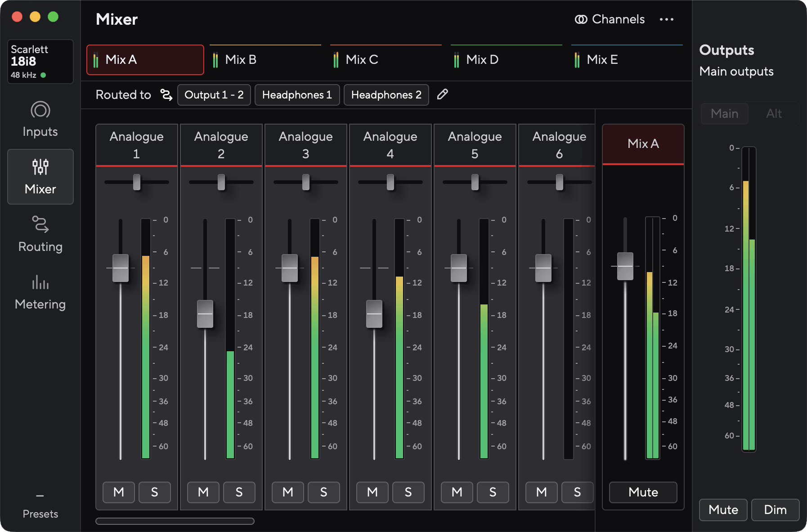The image size is (807, 532).
Task: Solo Analogue 3 channel
Action: click(324, 492)
